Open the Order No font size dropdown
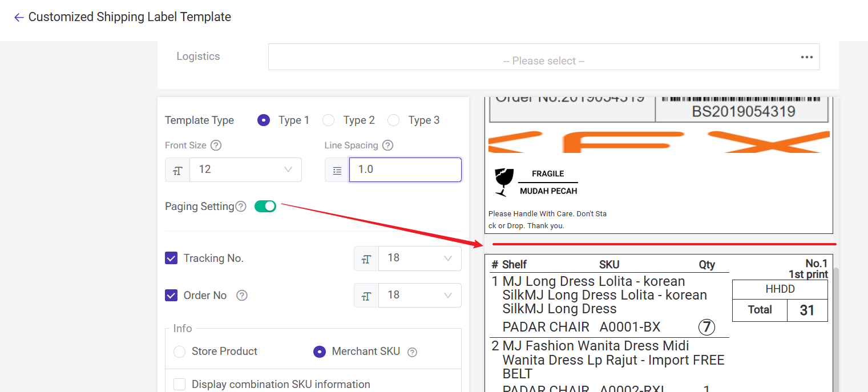 [x=419, y=296]
